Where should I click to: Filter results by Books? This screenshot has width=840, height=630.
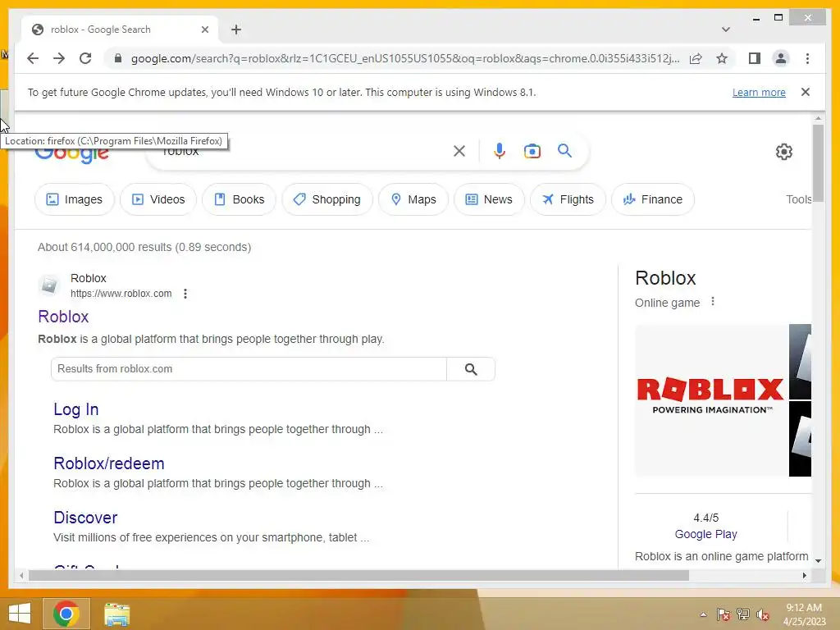coord(239,199)
